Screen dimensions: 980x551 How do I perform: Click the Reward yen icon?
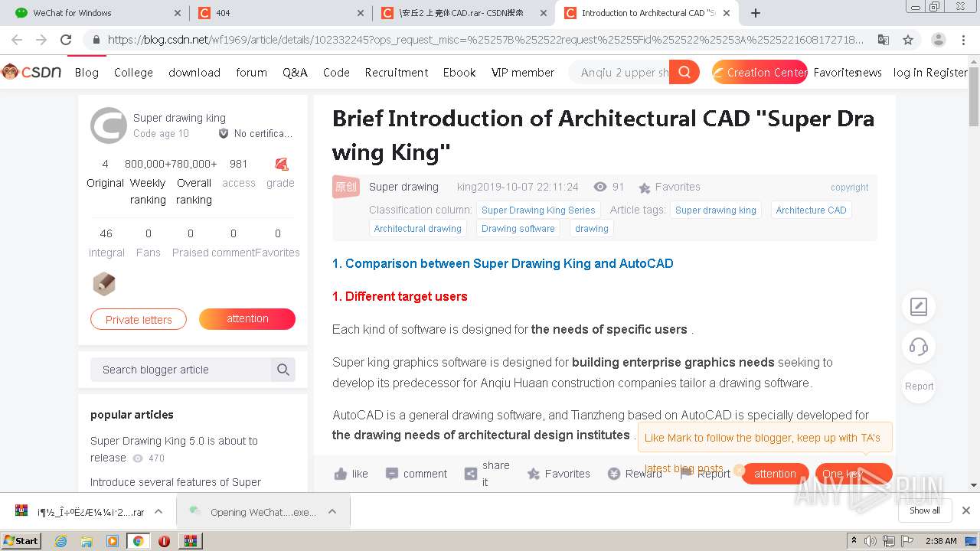coord(614,474)
